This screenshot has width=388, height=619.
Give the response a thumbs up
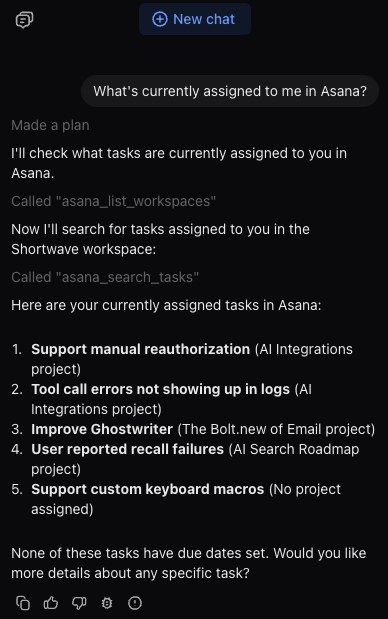coord(51,603)
